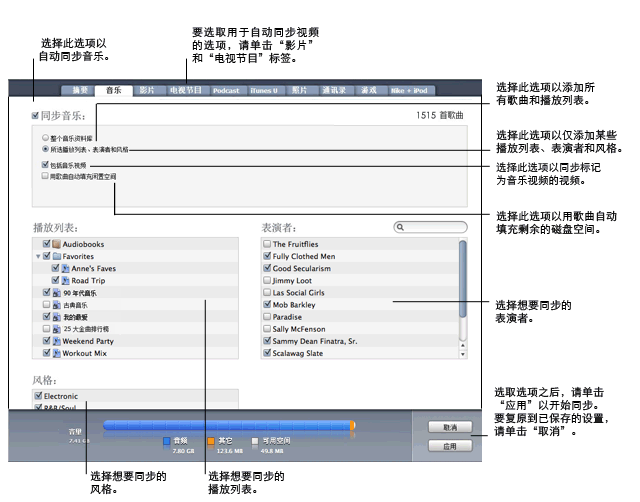Toggle the 同步音乐 checkbox

[x=36, y=116]
